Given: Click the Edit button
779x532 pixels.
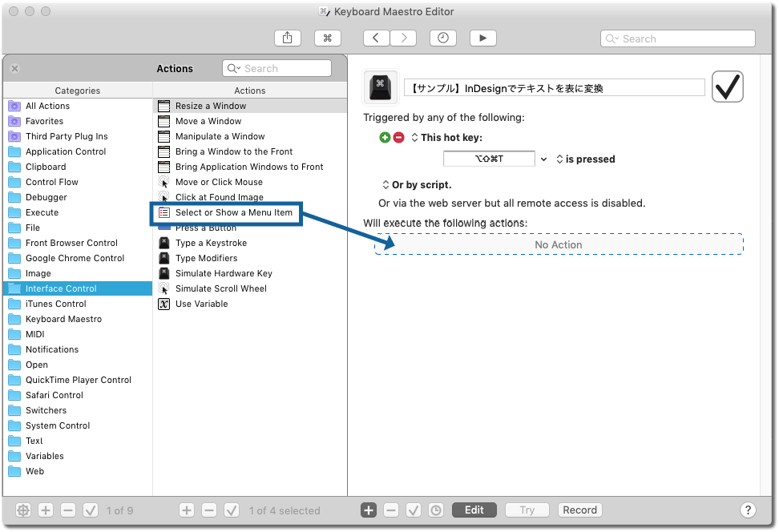Looking at the screenshot, I should pos(474,510).
